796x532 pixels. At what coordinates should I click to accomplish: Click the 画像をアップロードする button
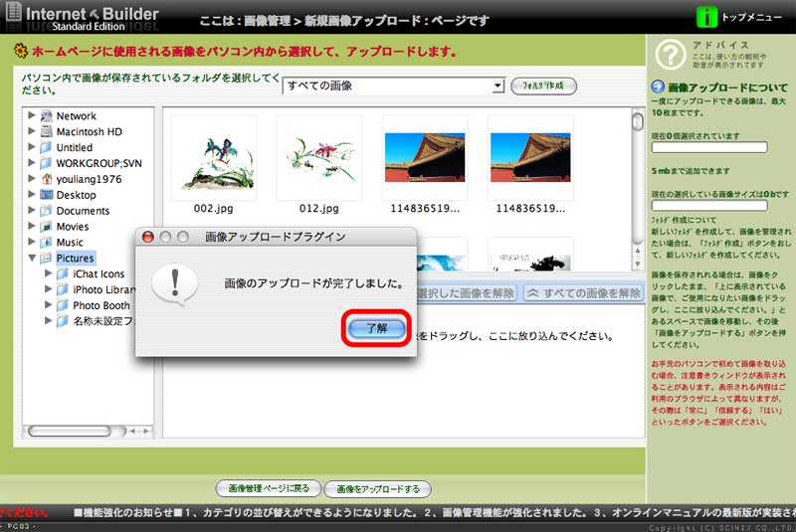tap(378, 488)
